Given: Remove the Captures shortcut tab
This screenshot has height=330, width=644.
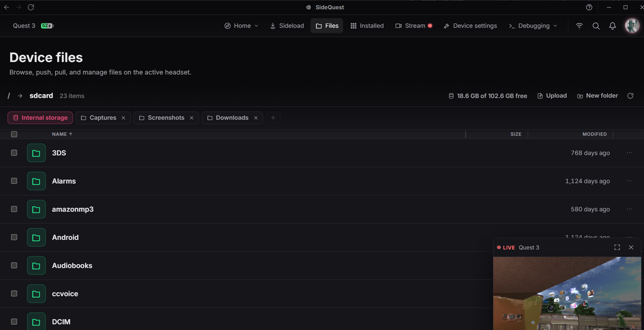Looking at the screenshot, I should [x=124, y=118].
